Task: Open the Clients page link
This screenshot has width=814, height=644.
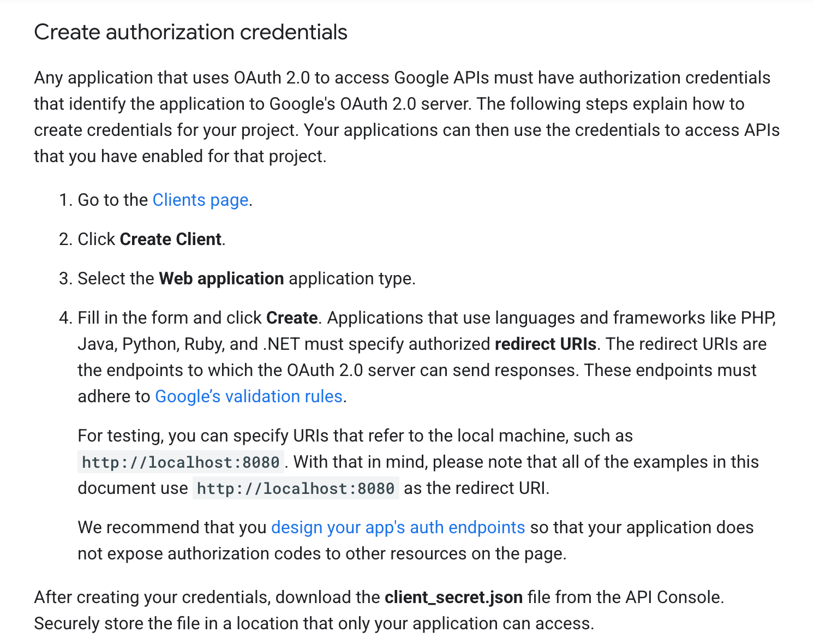Action: pyautogui.click(x=200, y=200)
